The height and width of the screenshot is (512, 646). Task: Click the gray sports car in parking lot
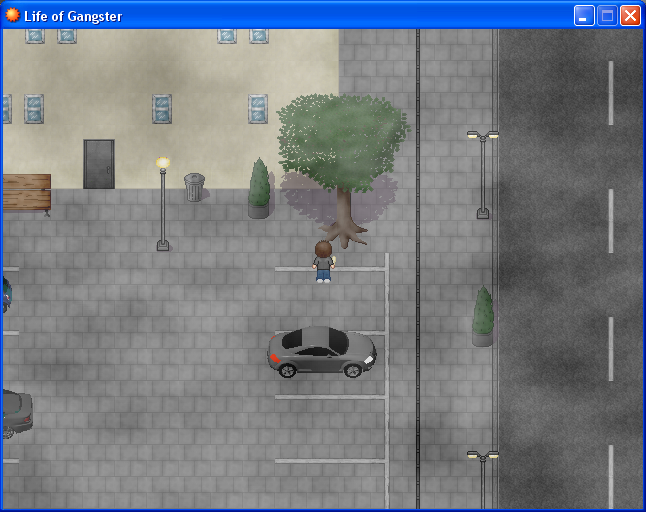point(322,352)
